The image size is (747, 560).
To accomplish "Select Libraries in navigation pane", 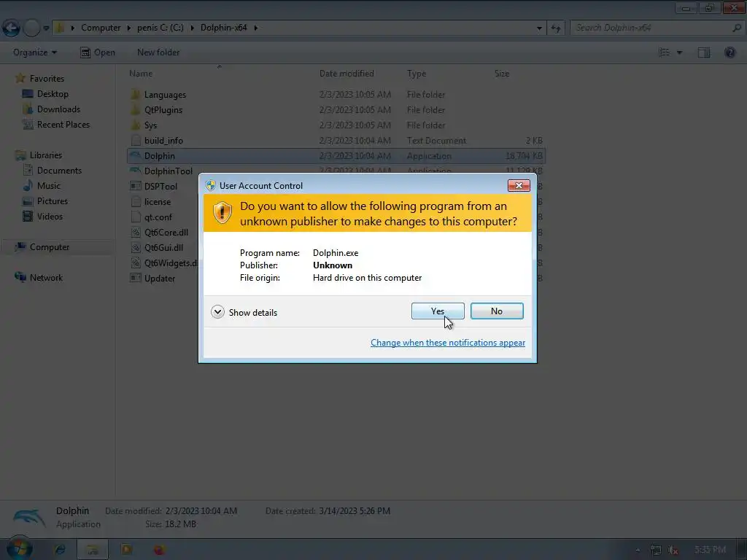I will (x=39, y=155).
